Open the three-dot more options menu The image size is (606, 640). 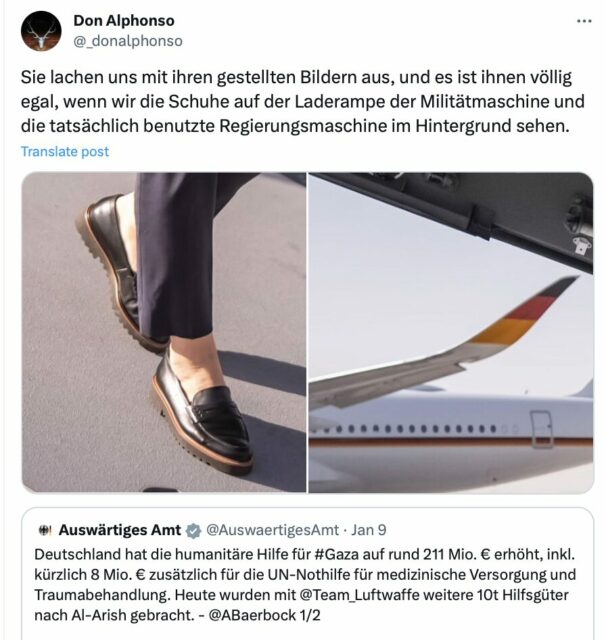point(584,21)
